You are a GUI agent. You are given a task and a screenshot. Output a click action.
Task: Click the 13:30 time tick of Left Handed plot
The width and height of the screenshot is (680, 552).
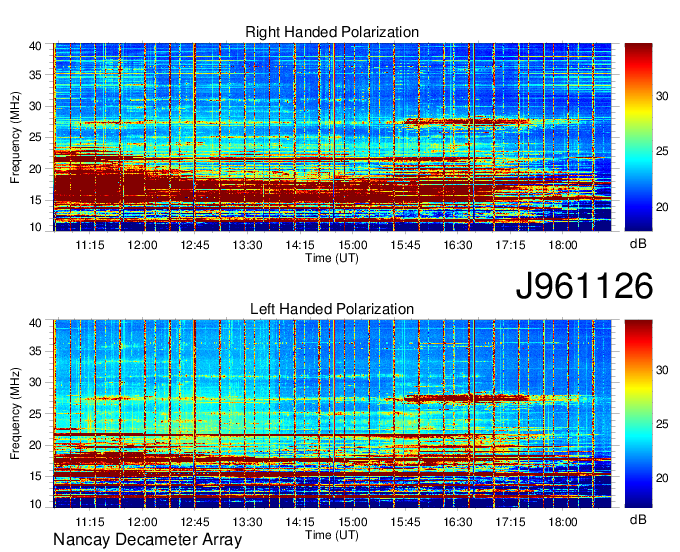(x=247, y=522)
